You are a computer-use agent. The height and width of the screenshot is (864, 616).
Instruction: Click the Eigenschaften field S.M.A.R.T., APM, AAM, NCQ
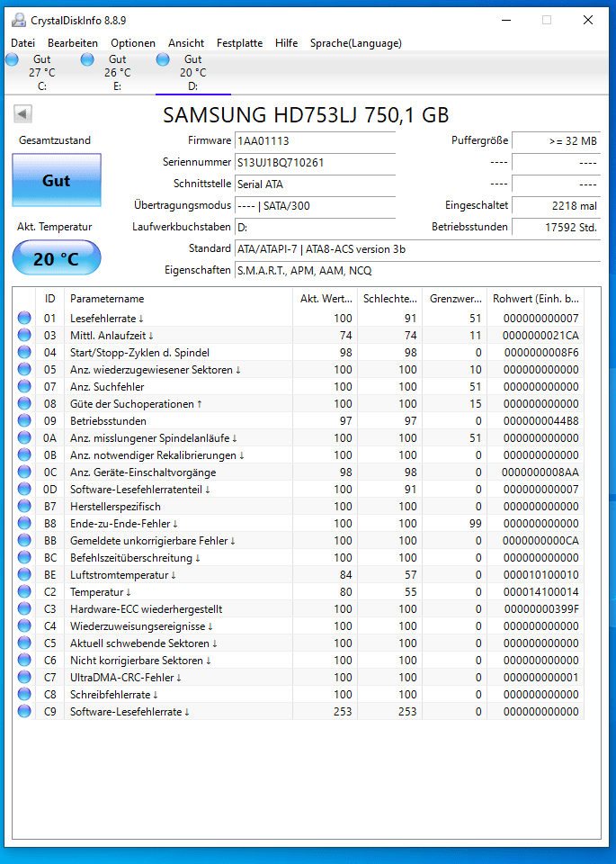point(417,271)
